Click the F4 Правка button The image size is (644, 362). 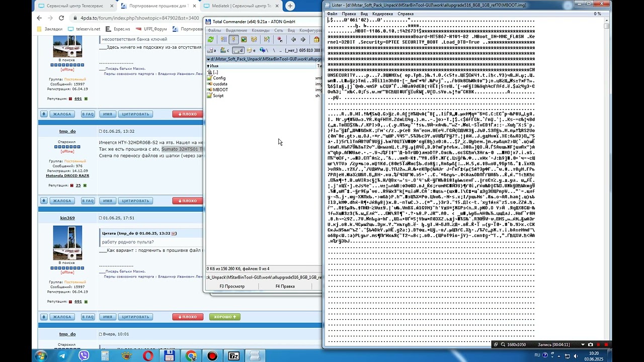[x=285, y=287]
